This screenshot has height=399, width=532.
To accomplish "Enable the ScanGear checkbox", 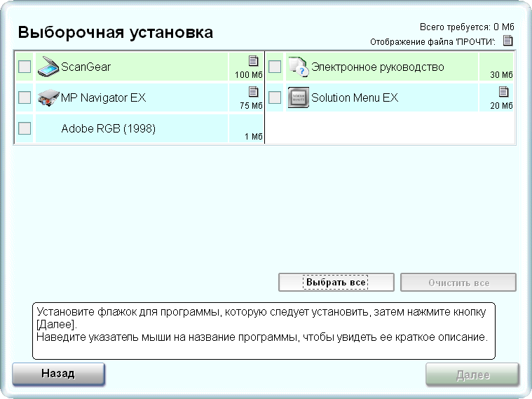I will coord(25,67).
